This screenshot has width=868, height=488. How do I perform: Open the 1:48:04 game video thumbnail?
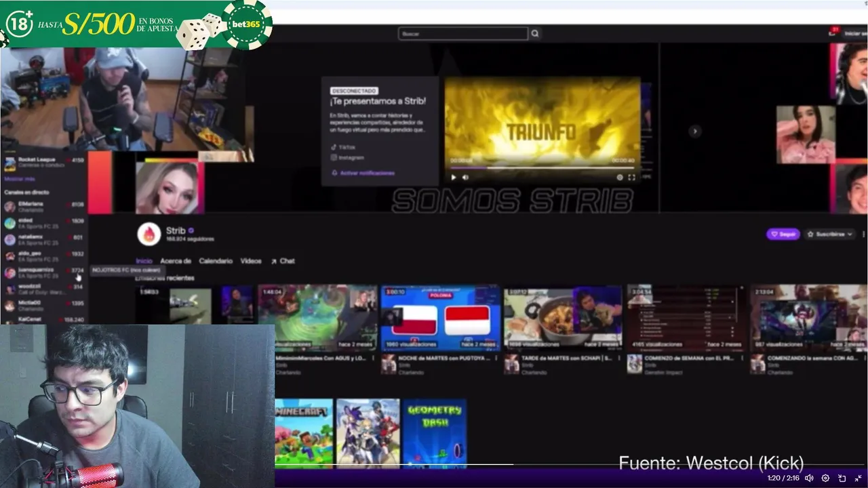click(x=317, y=319)
